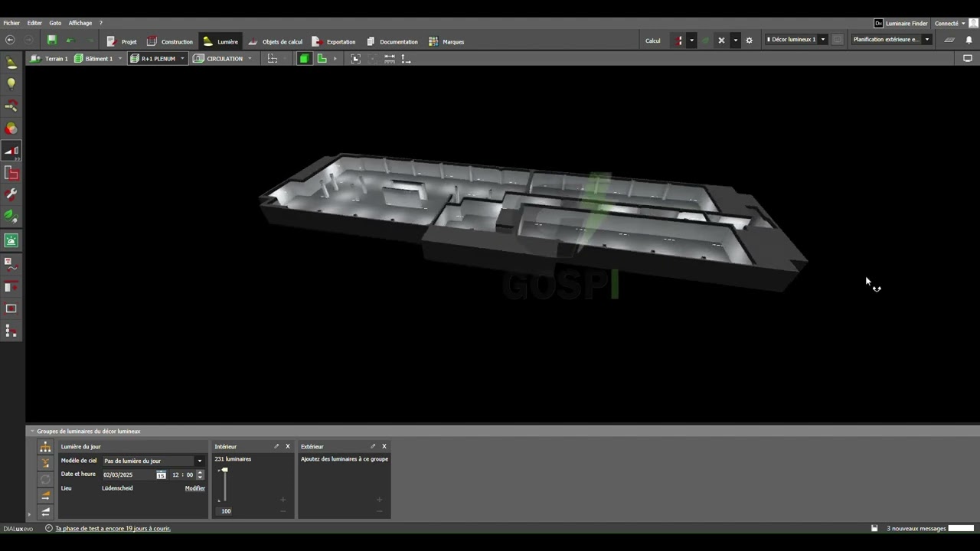Viewport: 980px width, 551px height.
Task: Close the Intérieur luminaire group
Action: 288,446
